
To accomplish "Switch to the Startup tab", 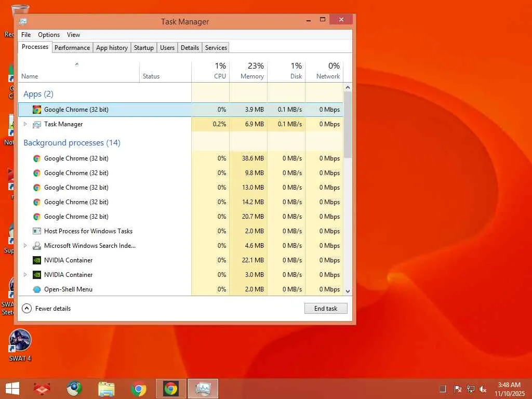I will pyautogui.click(x=144, y=48).
